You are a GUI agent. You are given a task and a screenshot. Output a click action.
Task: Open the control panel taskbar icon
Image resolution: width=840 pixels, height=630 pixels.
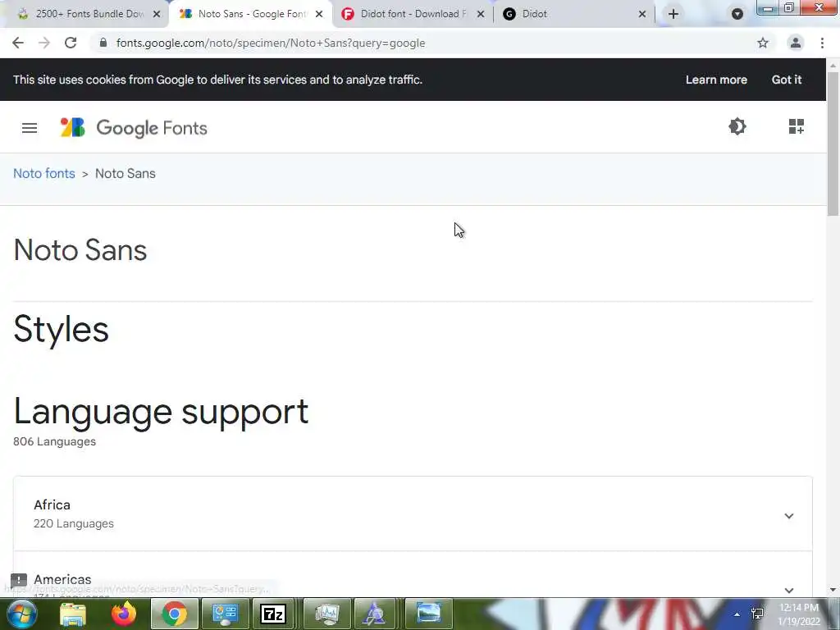tap(225, 614)
